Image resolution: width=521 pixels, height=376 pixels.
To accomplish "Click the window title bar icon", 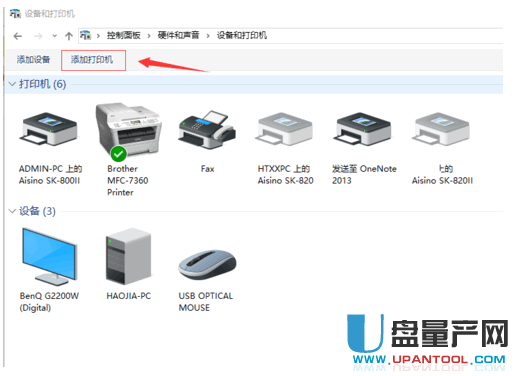I will coord(15,14).
